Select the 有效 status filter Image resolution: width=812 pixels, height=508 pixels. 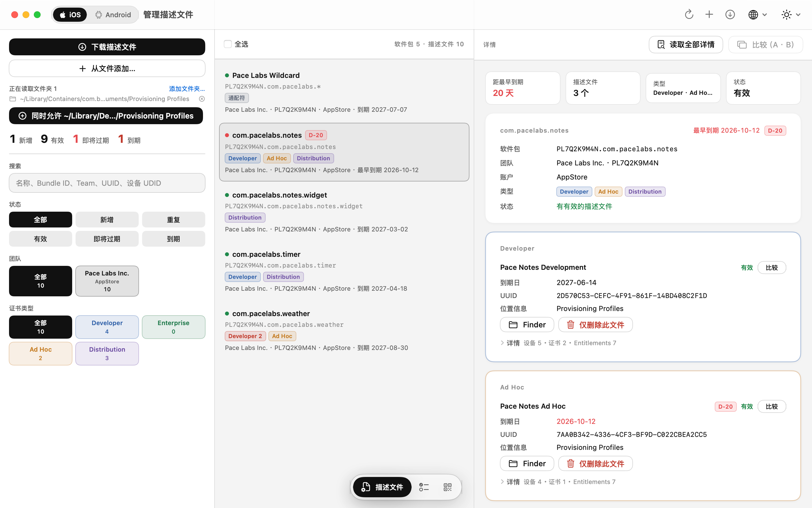coord(40,238)
